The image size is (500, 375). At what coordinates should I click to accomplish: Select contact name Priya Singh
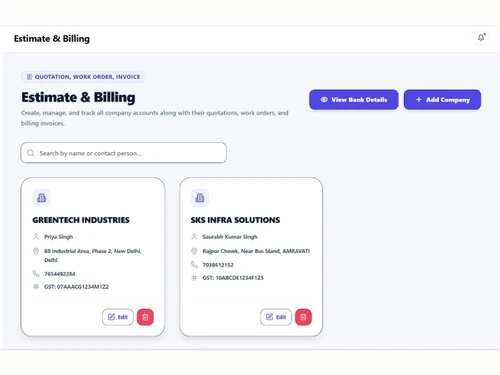point(59,237)
